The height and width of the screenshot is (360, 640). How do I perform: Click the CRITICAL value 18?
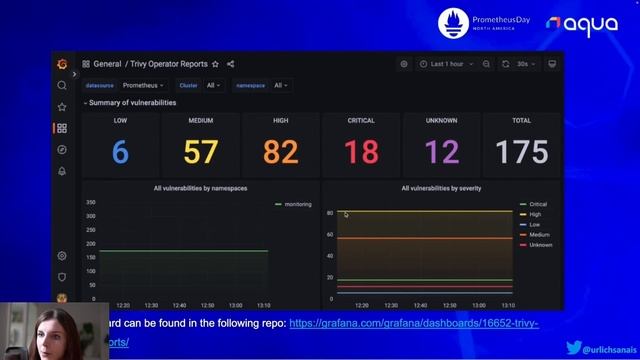361,152
